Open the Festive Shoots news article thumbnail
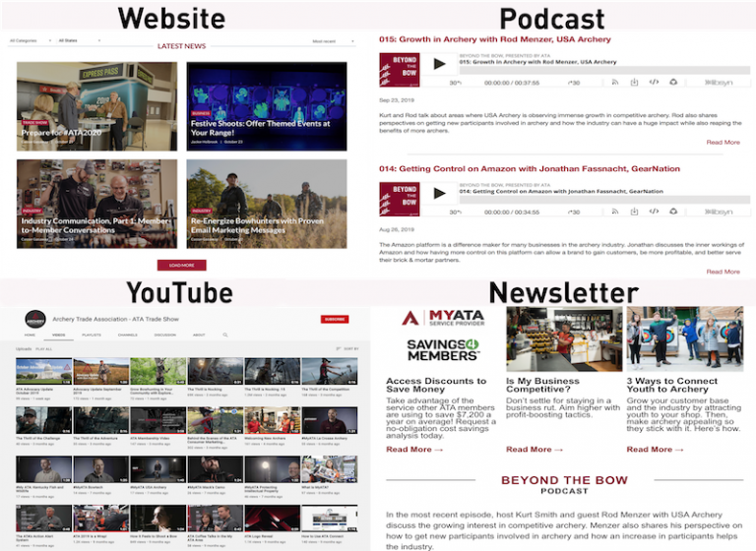The width and height of the screenshot is (756, 551). [266, 106]
